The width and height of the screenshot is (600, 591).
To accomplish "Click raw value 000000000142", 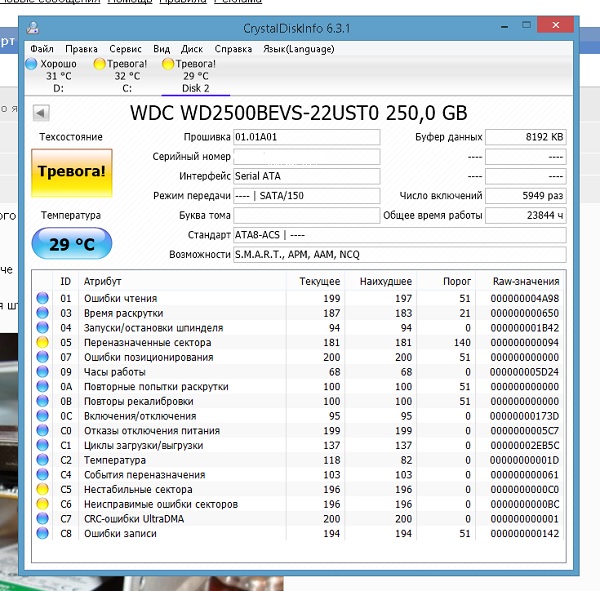I will click(x=525, y=534).
